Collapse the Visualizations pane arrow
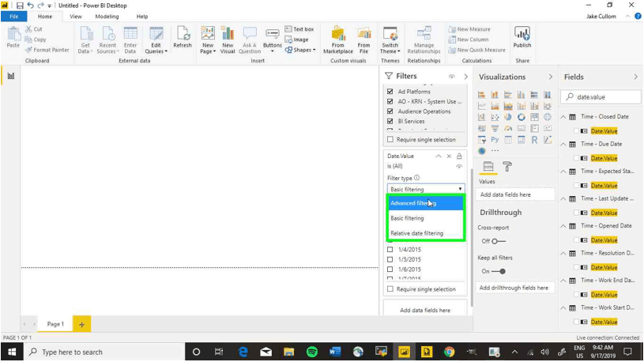Screen dimensions: 644x362 tap(550, 77)
